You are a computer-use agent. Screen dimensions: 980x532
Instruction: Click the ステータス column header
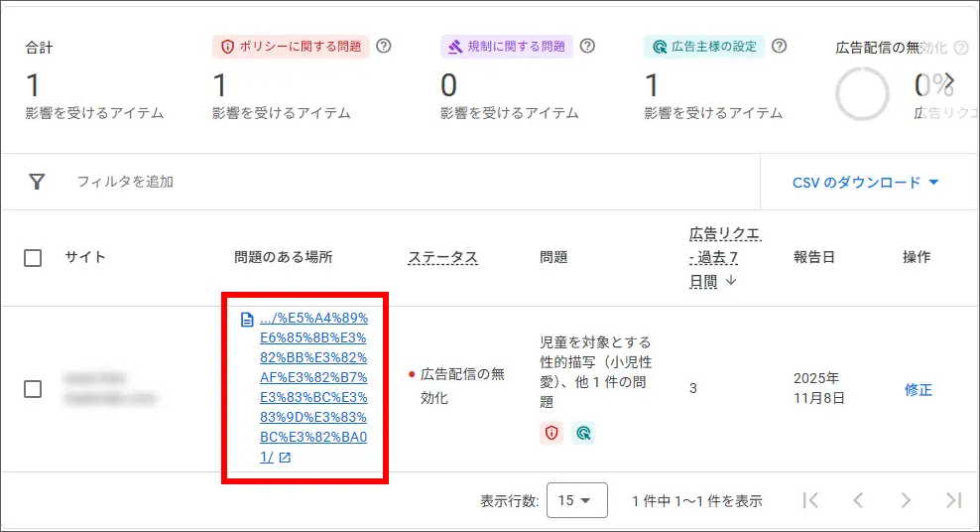[x=442, y=258]
